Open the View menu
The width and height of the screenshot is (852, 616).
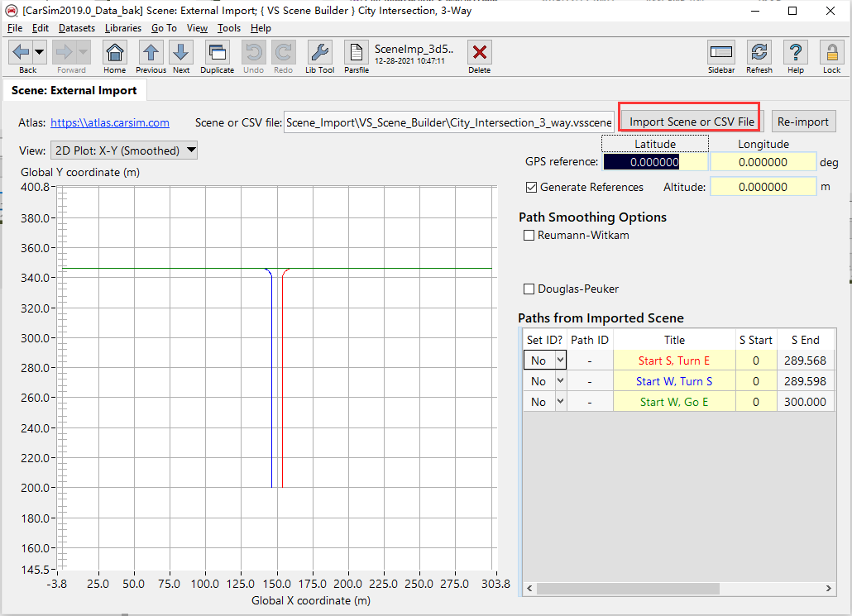[197, 28]
